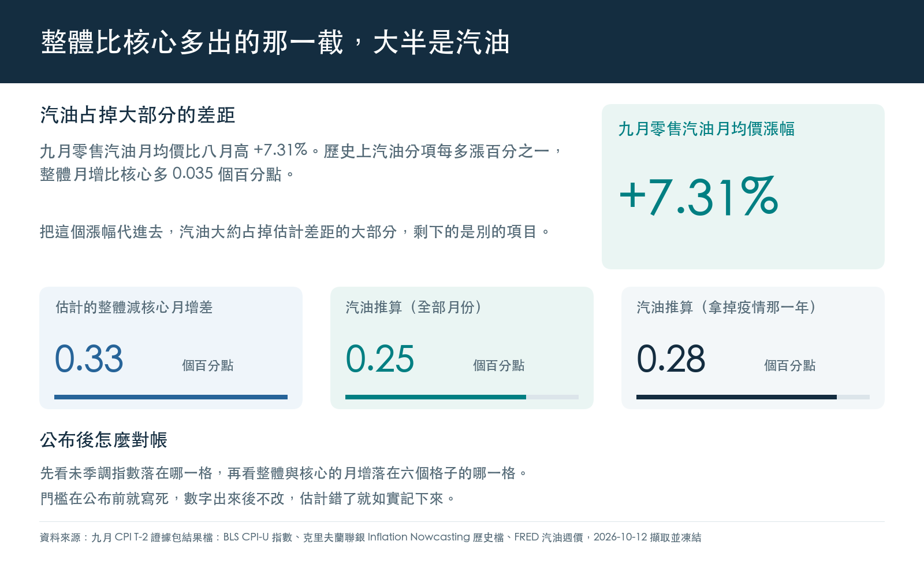Click the line starting 門檻在公布前就寫死
The image size is (924, 578).
pyautogui.click(x=248, y=498)
